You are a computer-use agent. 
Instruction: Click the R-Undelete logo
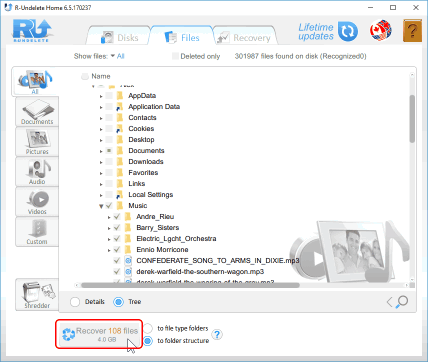[32, 31]
